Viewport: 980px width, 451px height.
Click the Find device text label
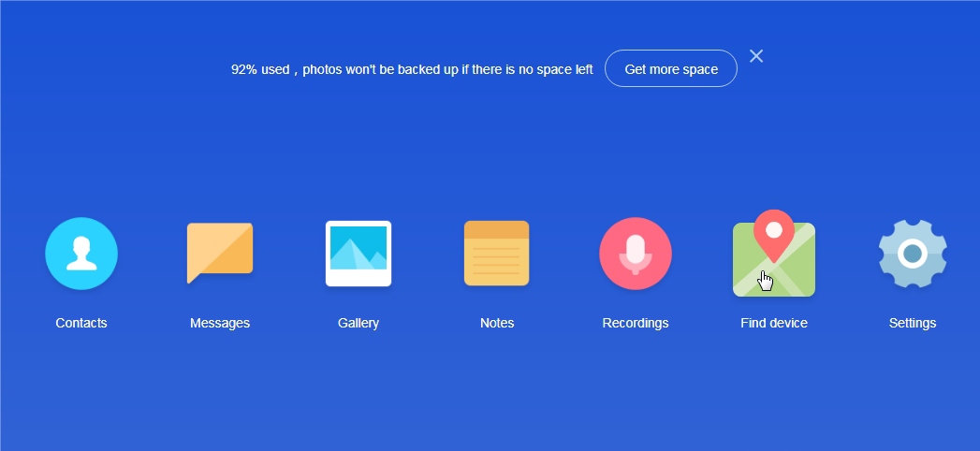(774, 323)
